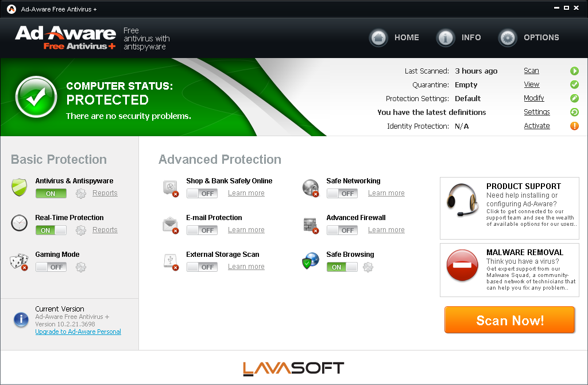This screenshot has height=385, width=588.
Task: Go to the HOME section
Action: pos(394,38)
